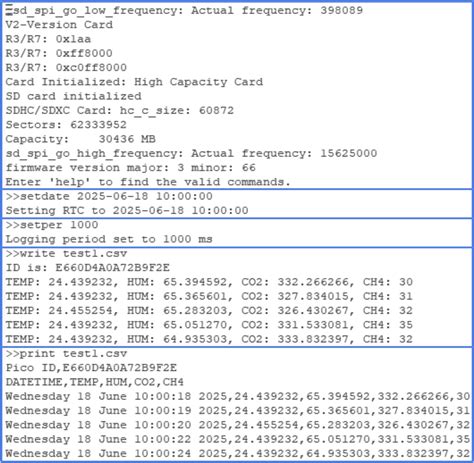This screenshot has width=474, height=463.
Task: Click the 'DATETIME,TEMP,HUM,CO2,CH4' header row
Action: [x=95, y=382]
